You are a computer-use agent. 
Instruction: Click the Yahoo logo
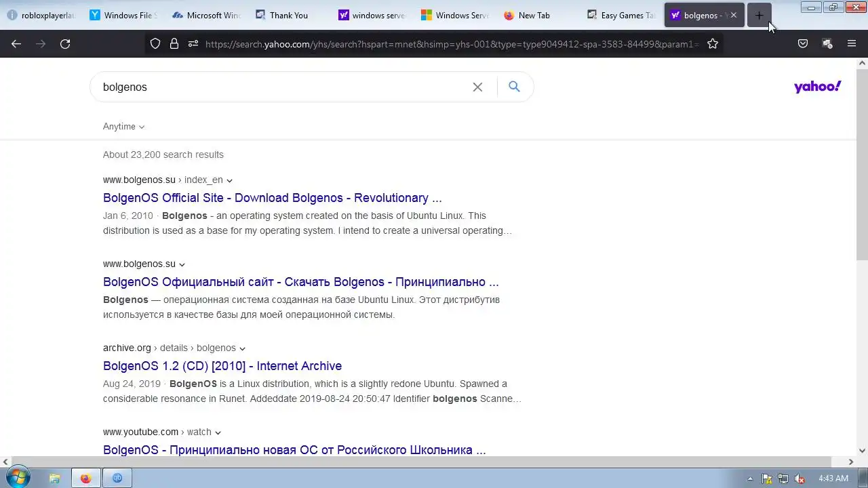817,86
